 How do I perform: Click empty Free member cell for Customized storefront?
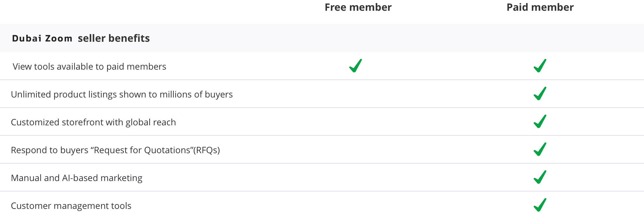click(356, 122)
